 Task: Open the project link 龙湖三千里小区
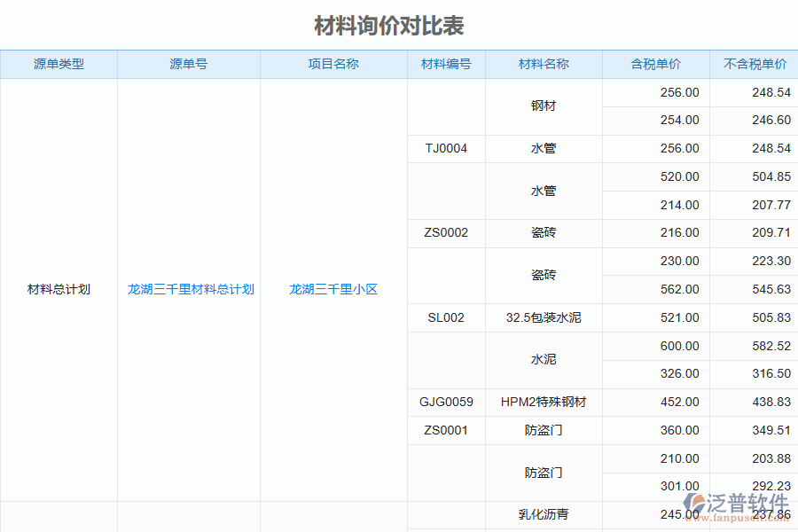click(x=332, y=289)
